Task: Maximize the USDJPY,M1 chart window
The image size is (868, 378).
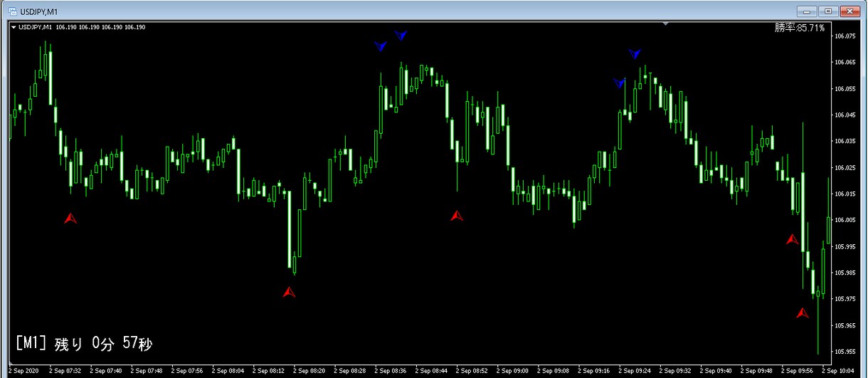Action: 828,11
